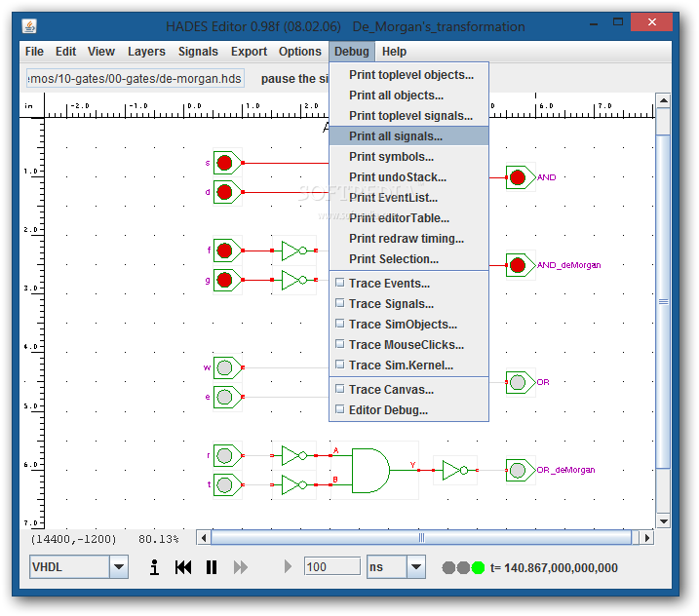Choose Print redraw timing

pyautogui.click(x=408, y=239)
